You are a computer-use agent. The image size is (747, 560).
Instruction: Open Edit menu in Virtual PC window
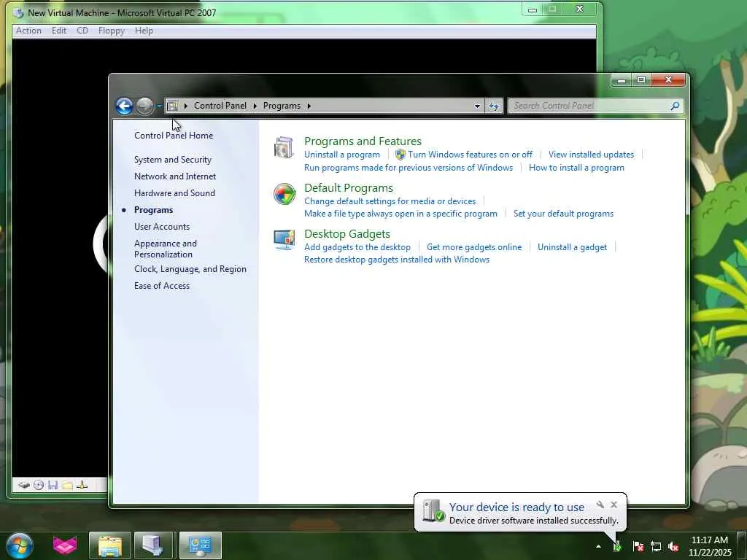point(59,31)
